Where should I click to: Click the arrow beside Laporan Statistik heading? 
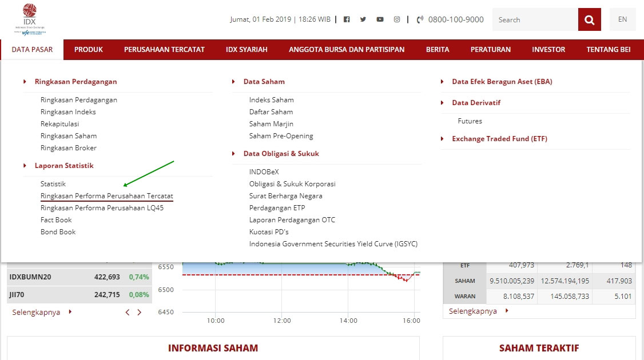(x=25, y=165)
